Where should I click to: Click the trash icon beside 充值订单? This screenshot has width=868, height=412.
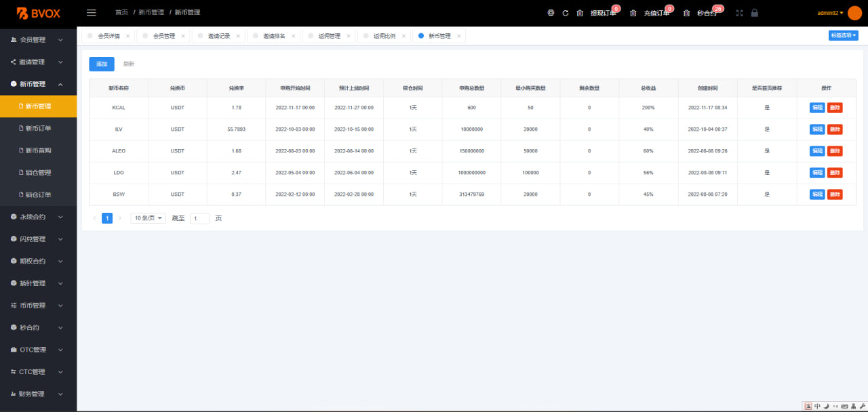click(x=633, y=13)
